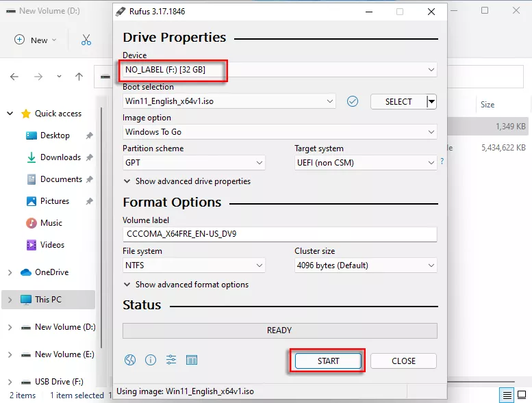
Task: Click the ISO checksum checkmark icon
Action: [353, 101]
